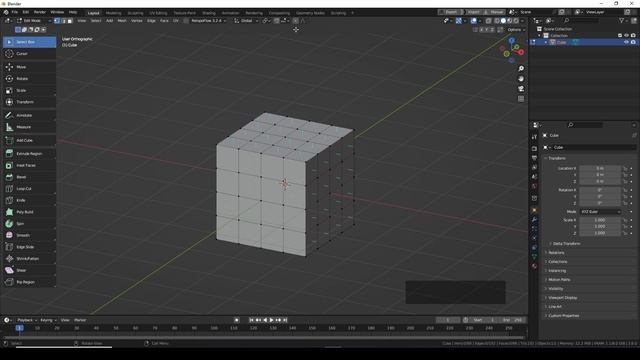
Task: Select the Add Cube tool
Action: (x=29, y=140)
